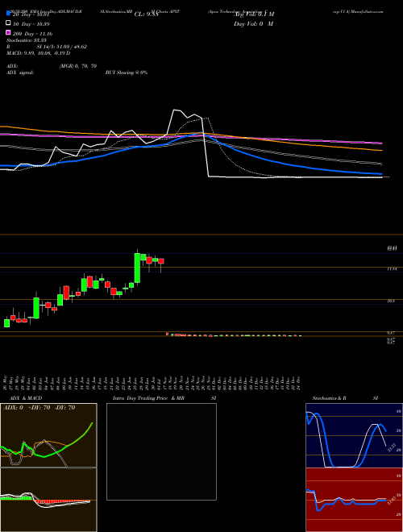Click the 11.84 price axis label
This screenshot has width=403, height=532.
[x=392, y=268]
